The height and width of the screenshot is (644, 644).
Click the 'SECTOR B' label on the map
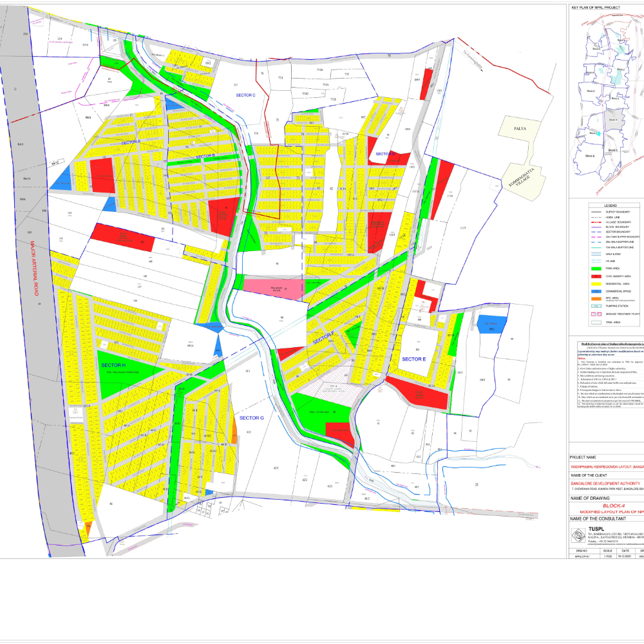pyautogui.click(x=205, y=156)
